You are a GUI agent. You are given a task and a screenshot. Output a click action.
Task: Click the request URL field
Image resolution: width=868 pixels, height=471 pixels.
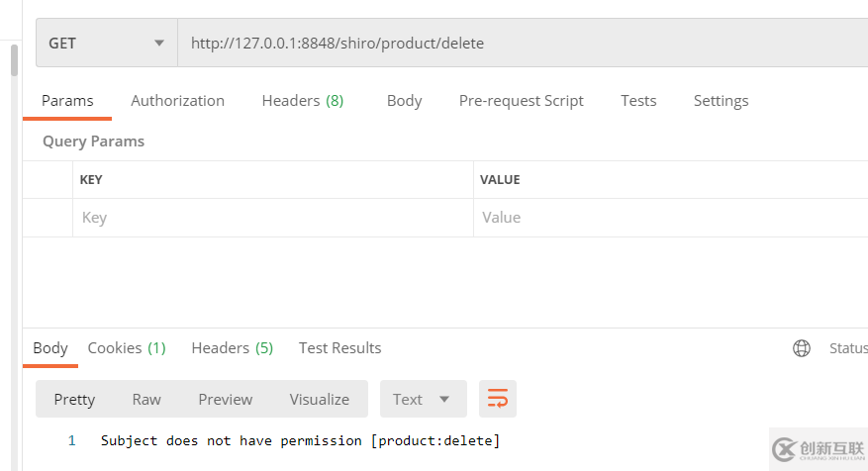coord(515,44)
